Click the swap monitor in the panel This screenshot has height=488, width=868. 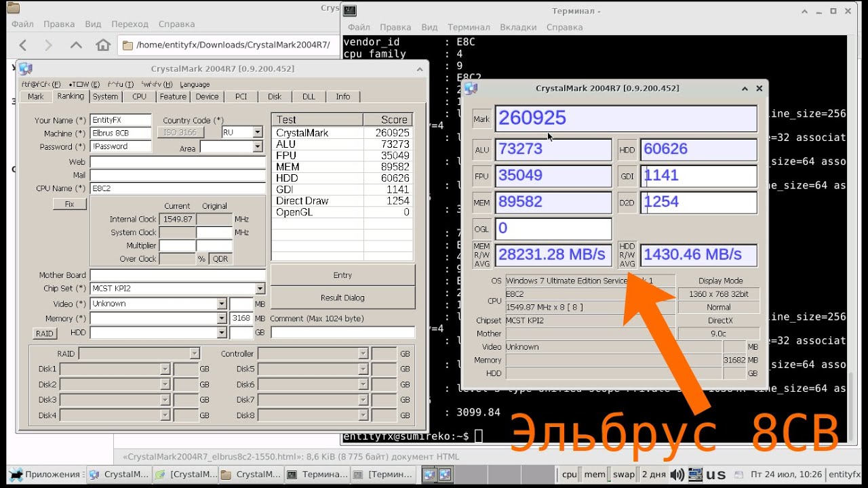[624, 474]
